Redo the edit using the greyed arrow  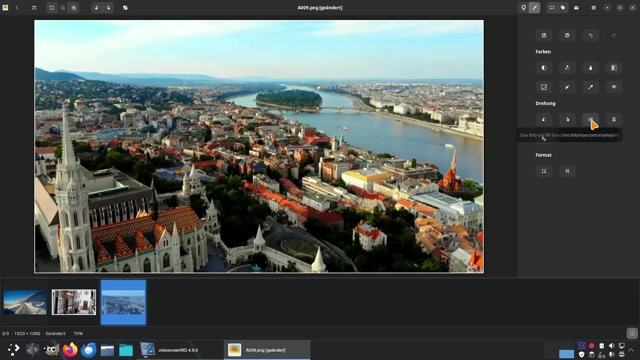coord(614,36)
